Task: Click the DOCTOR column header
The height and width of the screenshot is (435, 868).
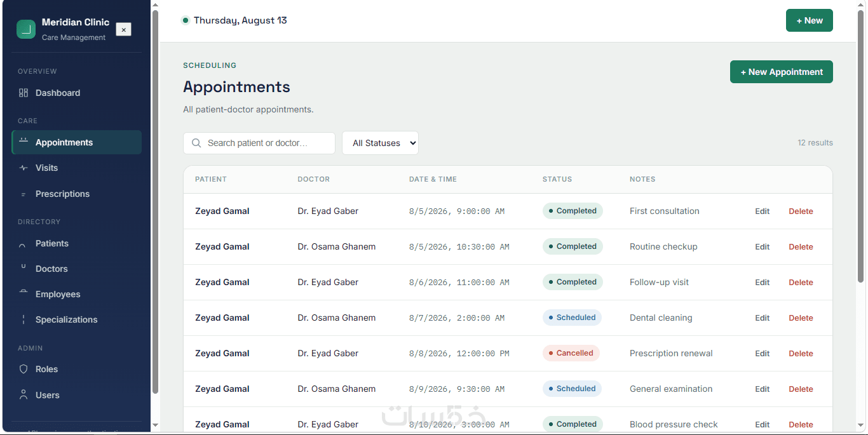Action: [314, 179]
